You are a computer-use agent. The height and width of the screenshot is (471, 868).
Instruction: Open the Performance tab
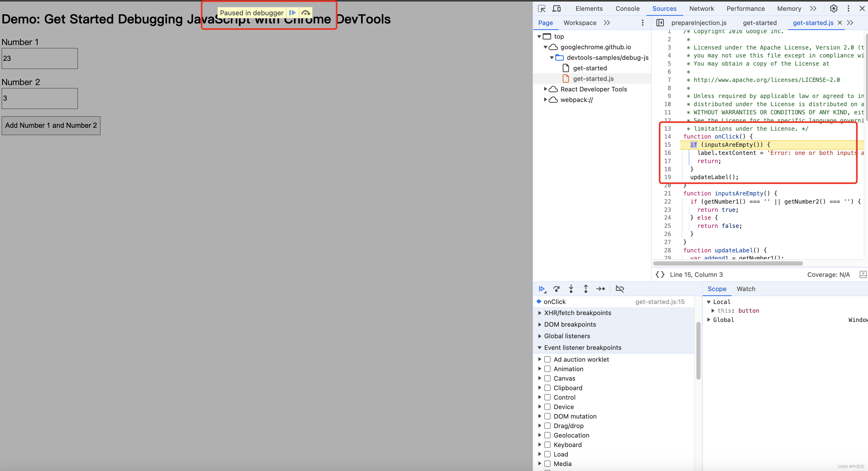[x=746, y=8]
